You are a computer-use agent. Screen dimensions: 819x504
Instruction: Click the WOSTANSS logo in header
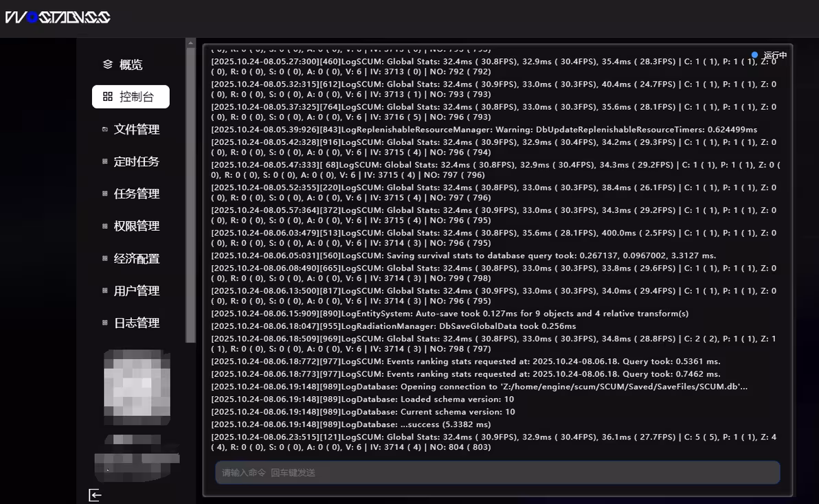point(58,17)
